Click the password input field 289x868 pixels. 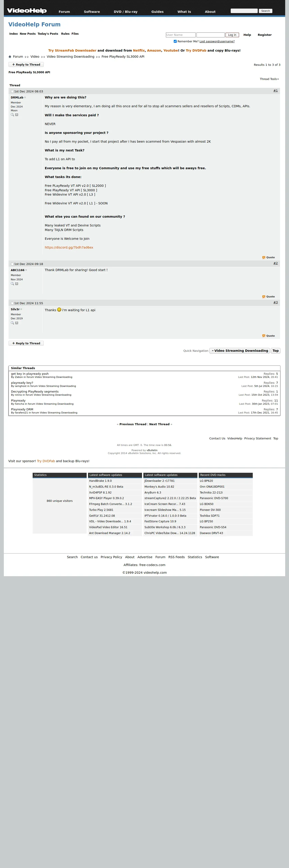coord(210,35)
